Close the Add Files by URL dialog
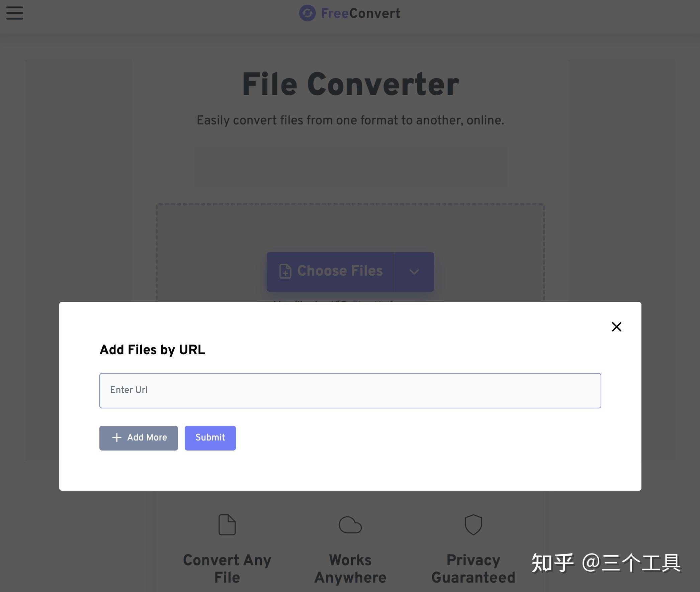 pyautogui.click(x=616, y=326)
